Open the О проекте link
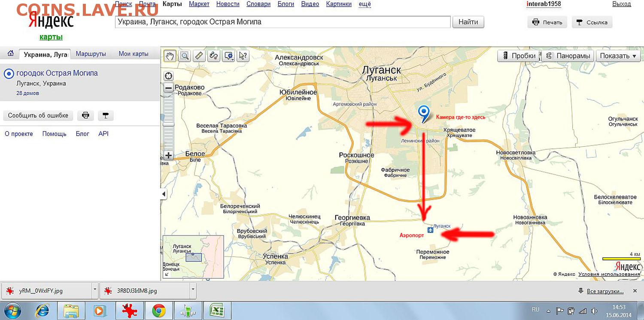Screen dimensions: 644x320 [19, 134]
